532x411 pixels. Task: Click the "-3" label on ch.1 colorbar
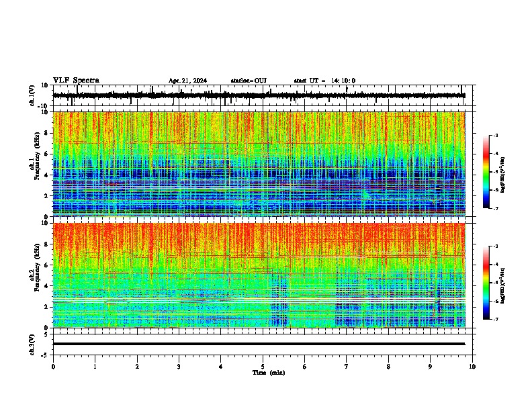pyautogui.click(x=495, y=135)
